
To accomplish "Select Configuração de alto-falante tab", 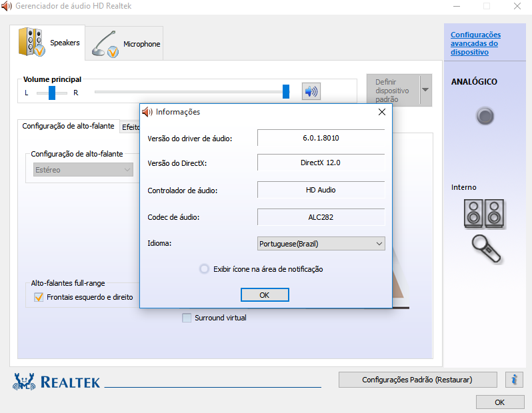I will [68, 126].
